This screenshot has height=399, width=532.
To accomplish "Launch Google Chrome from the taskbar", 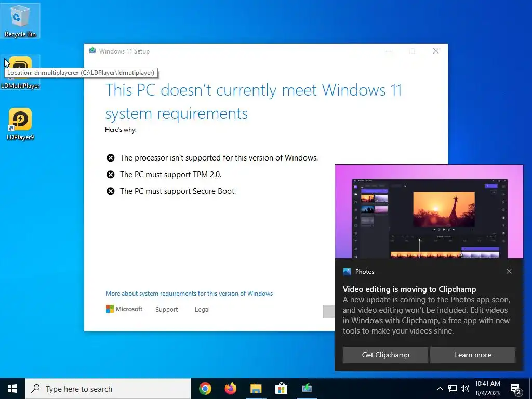I will click(x=205, y=389).
